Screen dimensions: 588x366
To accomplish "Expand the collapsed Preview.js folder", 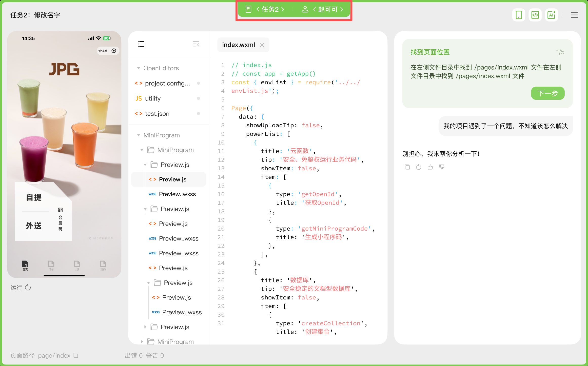I will coord(145,327).
